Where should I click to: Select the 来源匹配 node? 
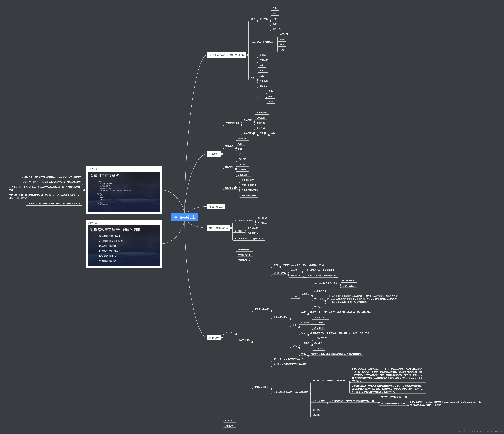[x=261, y=128]
